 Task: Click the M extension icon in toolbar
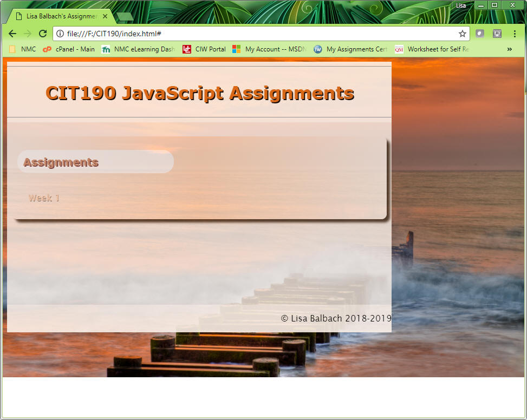[497, 34]
